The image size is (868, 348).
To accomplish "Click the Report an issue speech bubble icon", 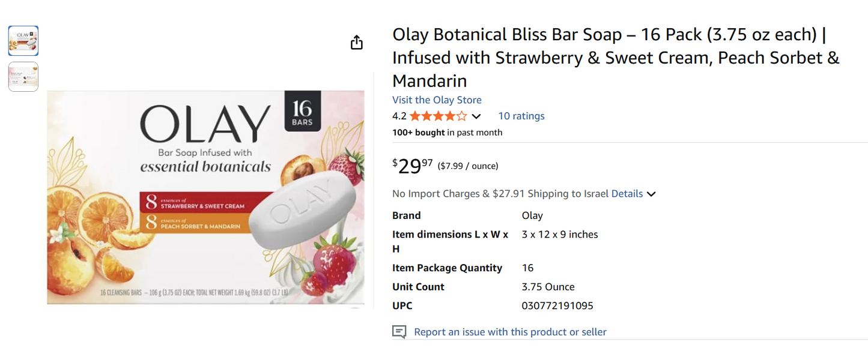I will click(398, 331).
